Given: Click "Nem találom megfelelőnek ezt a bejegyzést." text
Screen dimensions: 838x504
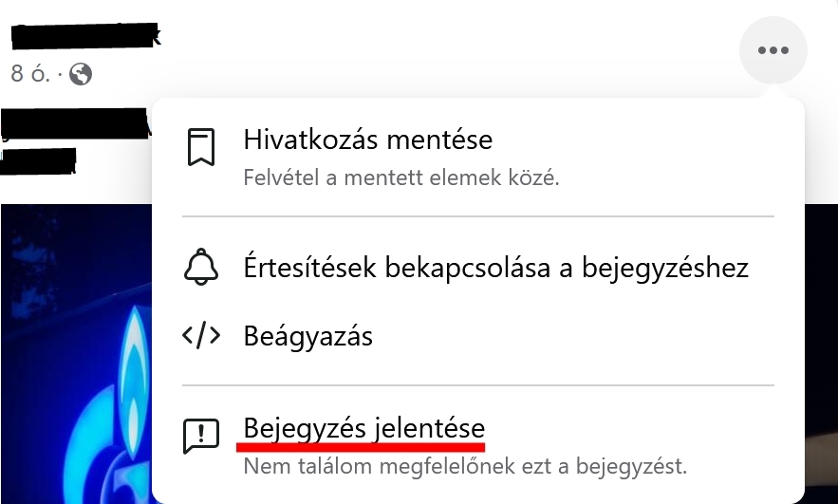Looking at the screenshot, I should click(465, 467).
